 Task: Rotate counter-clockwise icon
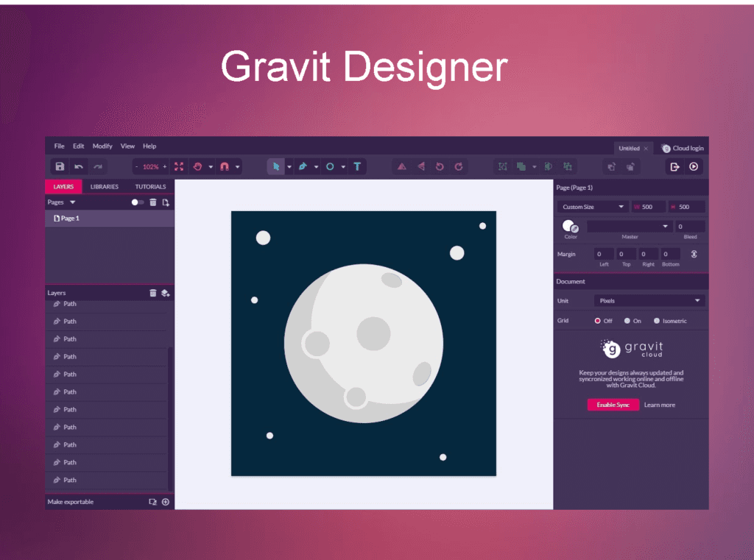pyautogui.click(x=440, y=167)
